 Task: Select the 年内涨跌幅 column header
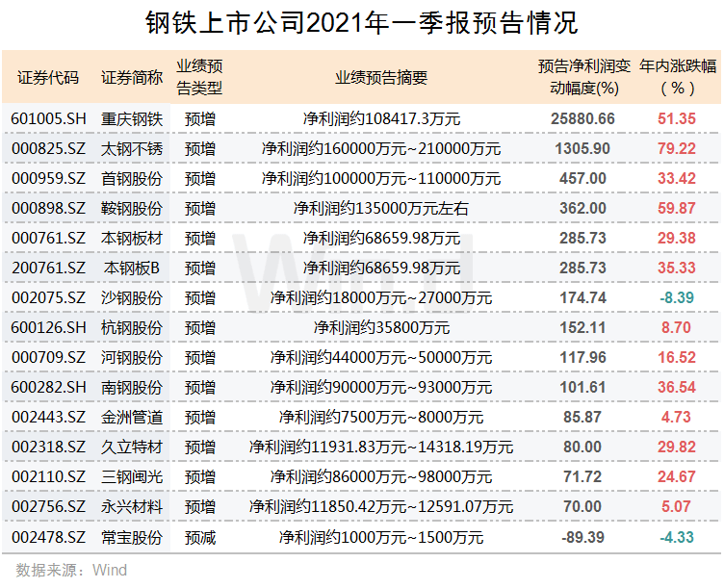pos(678,78)
